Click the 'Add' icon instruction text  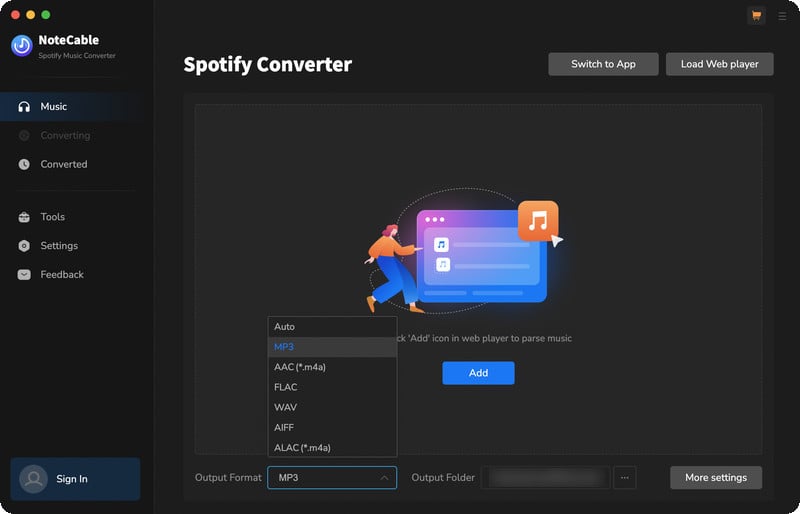pyautogui.click(x=484, y=338)
